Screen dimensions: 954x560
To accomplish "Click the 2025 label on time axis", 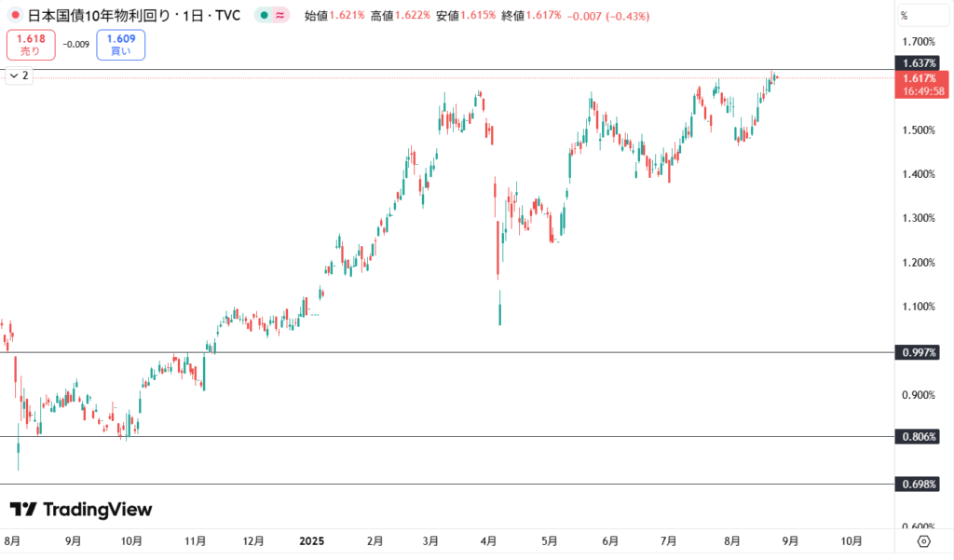I will [311, 541].
